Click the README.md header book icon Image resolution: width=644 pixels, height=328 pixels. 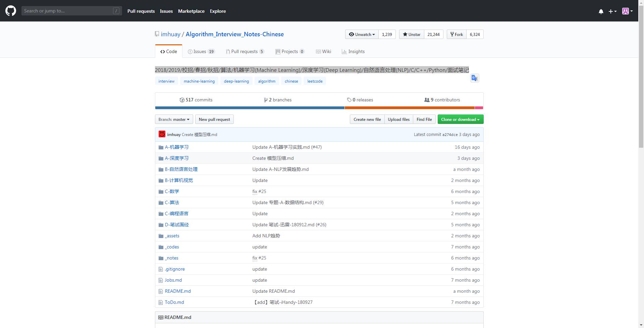[x=161, y=317]
